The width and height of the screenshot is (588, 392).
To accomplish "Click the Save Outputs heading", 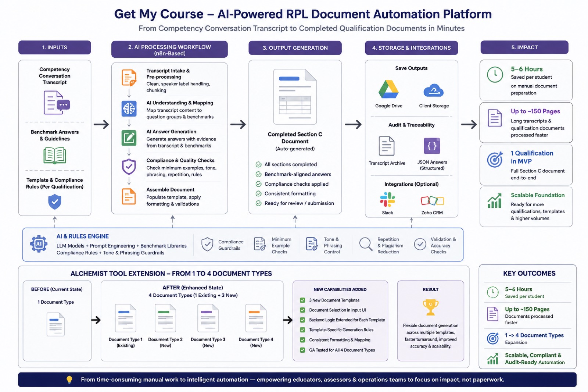I will [411, 68].
